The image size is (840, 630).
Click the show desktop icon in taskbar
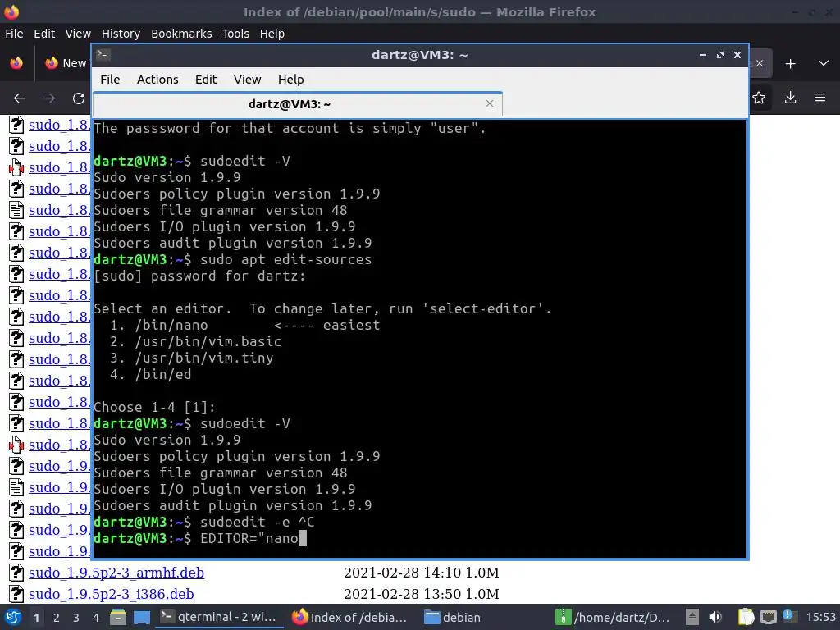point(142,617)
